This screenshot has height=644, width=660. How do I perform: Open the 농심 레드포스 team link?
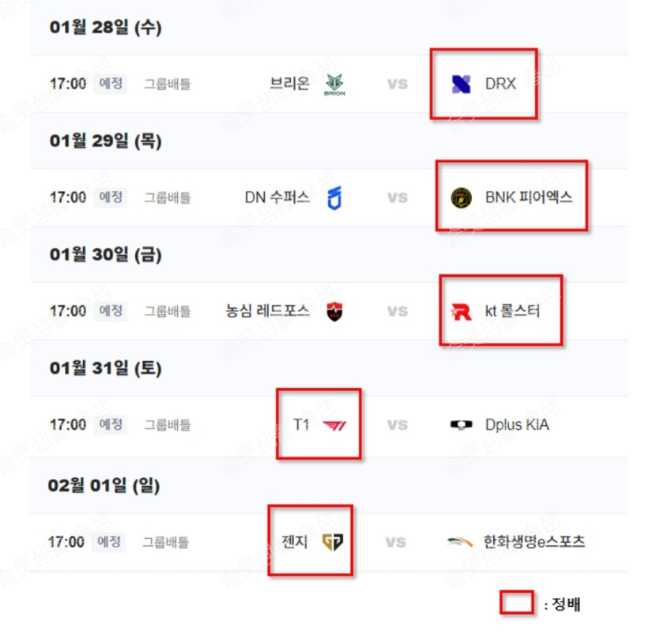267,311
